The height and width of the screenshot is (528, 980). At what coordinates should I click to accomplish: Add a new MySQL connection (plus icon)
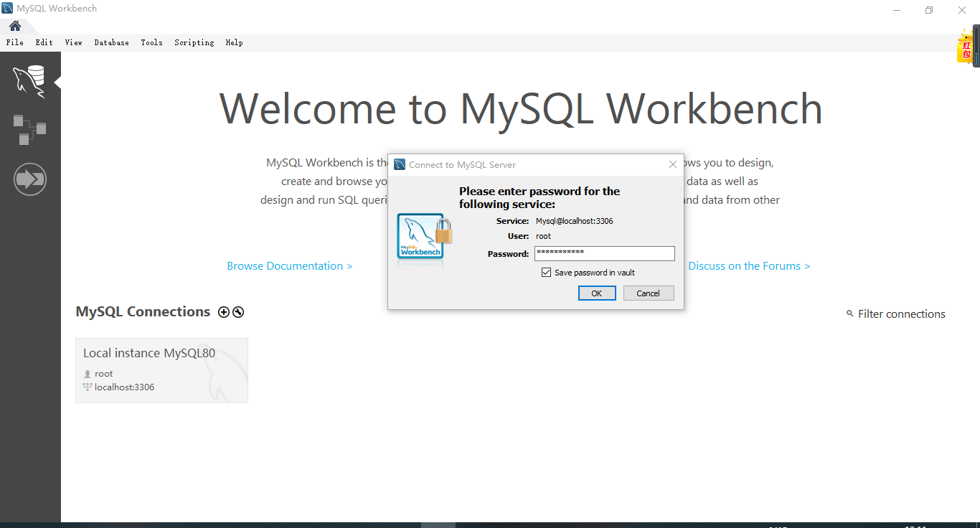point(224,312)
